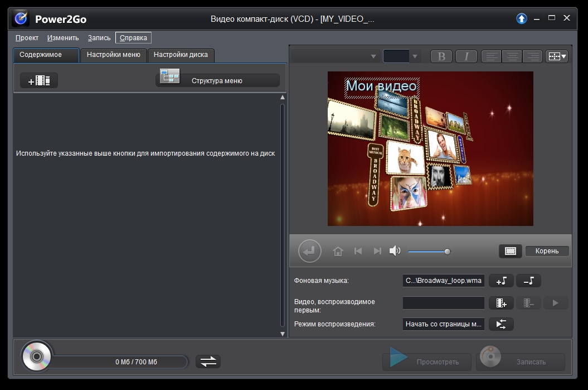Screen dimensions: 588x390
Task: Click the add video content icon
Action: (39, 81)
